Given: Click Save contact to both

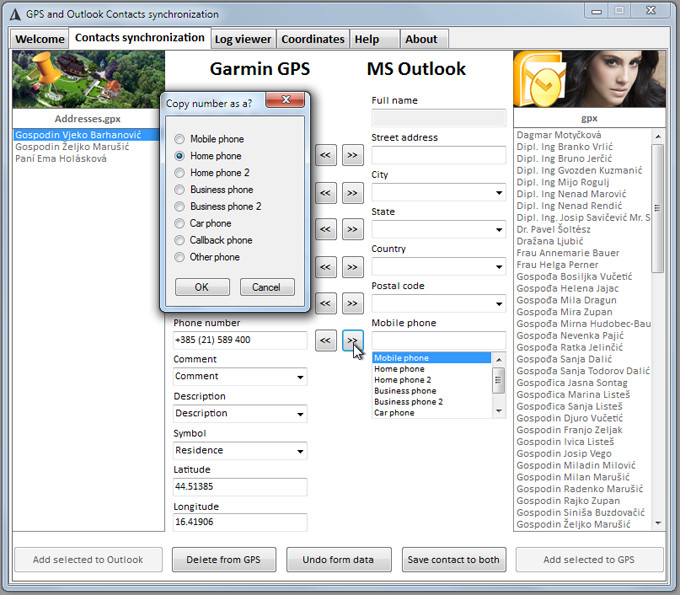Looking at the screenshot, I should [454, 560].
